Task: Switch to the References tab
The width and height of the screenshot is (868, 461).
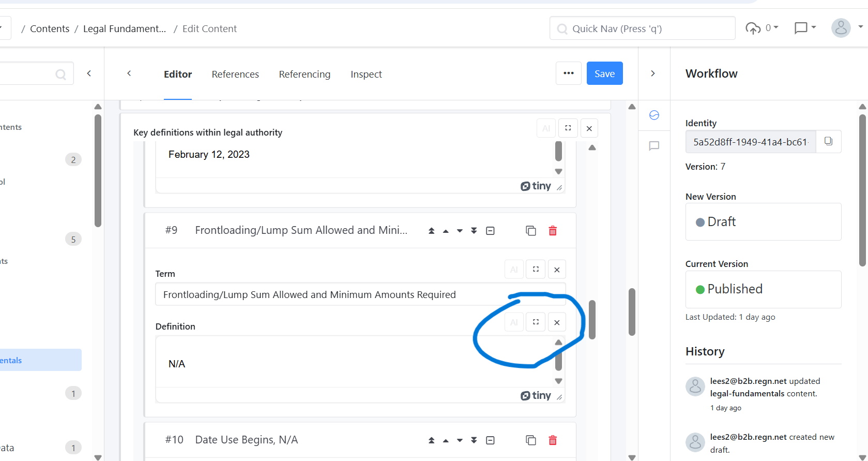Action: pos(235,75)
